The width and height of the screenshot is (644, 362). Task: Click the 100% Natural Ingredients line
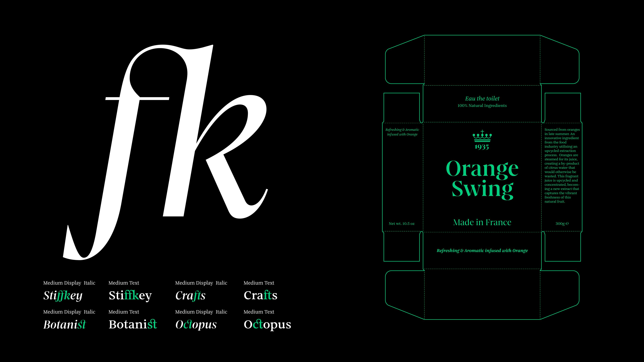click(x=482, y=105)
